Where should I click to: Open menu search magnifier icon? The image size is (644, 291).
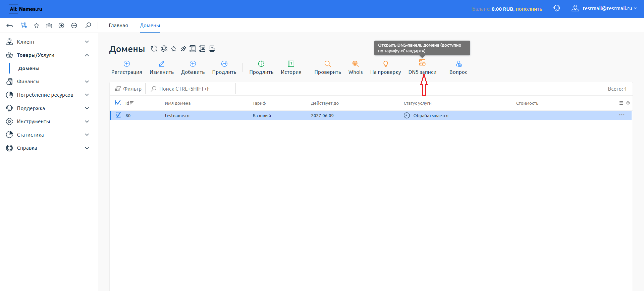88,26
